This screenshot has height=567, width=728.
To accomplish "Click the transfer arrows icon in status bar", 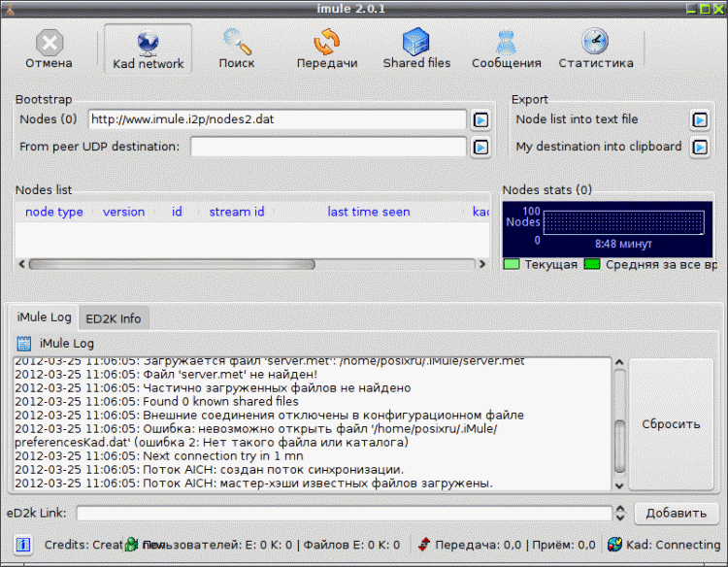I will point(424,545).
